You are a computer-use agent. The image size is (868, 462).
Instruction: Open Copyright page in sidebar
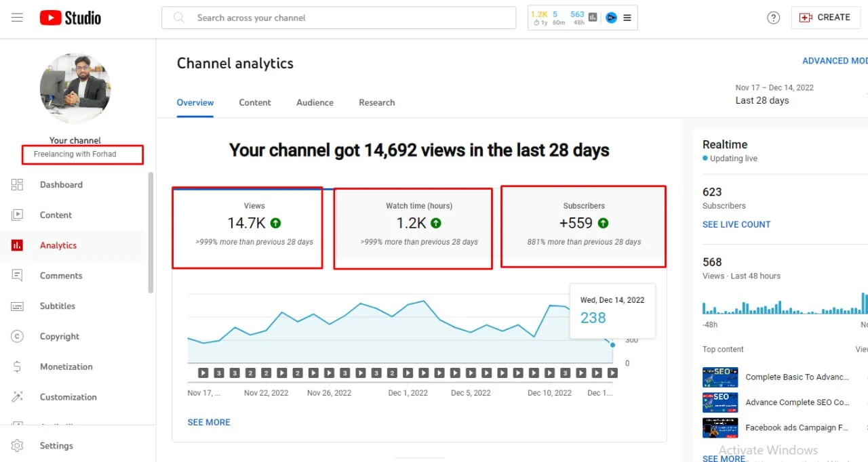[60, 337]
